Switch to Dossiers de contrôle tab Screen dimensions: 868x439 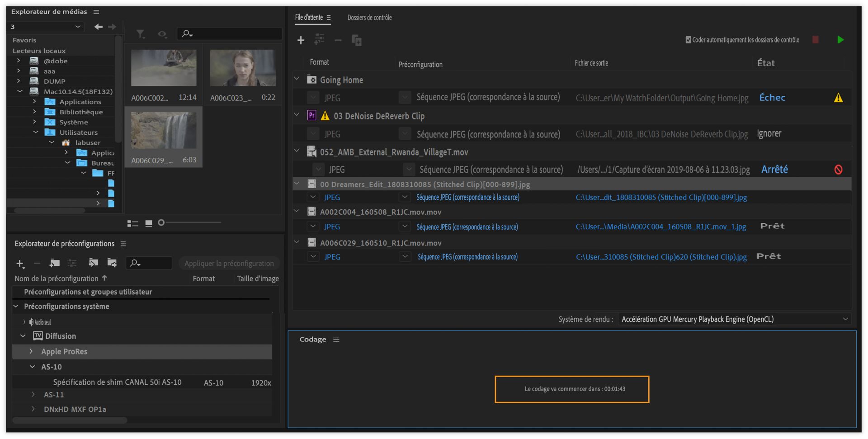(369, 18)
